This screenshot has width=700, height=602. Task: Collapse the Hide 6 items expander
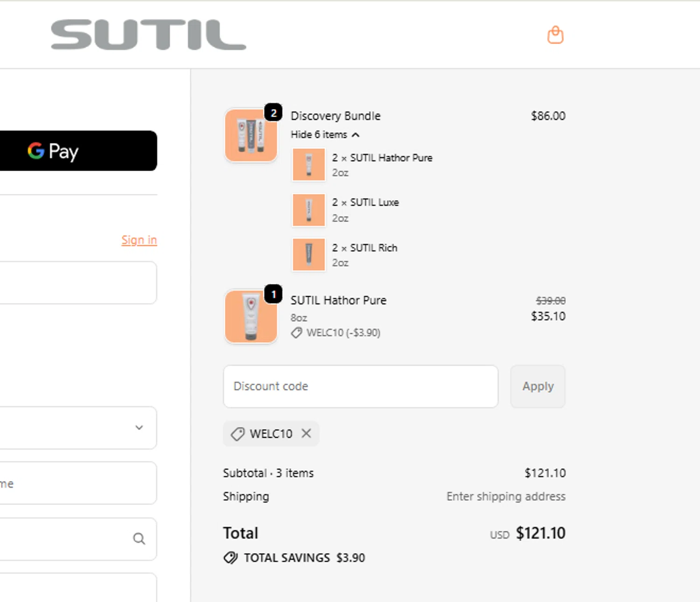tap(325, 135)
